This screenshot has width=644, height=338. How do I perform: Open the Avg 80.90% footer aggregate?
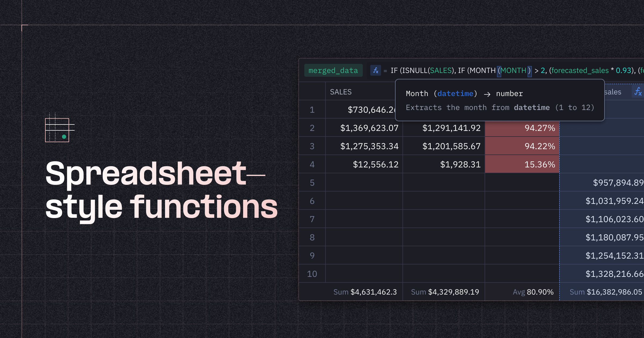pos(533,292)
